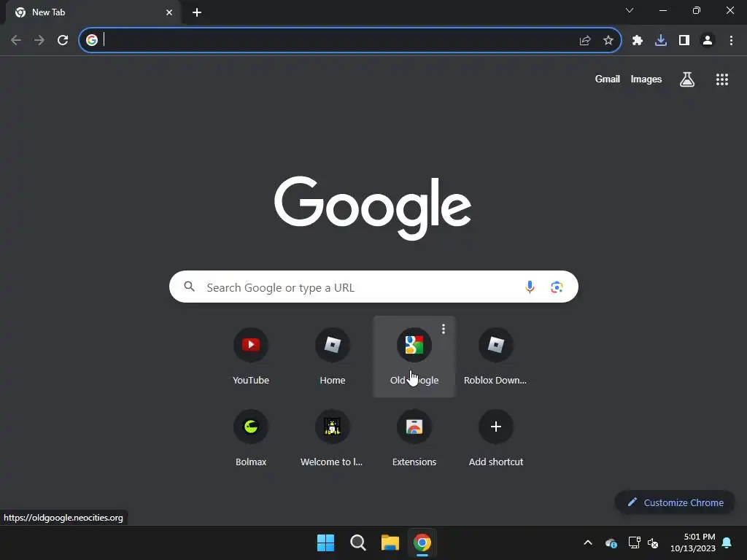Open the Welcome to l... shortcut
The image size is (747, 560).
click(332, 437)
